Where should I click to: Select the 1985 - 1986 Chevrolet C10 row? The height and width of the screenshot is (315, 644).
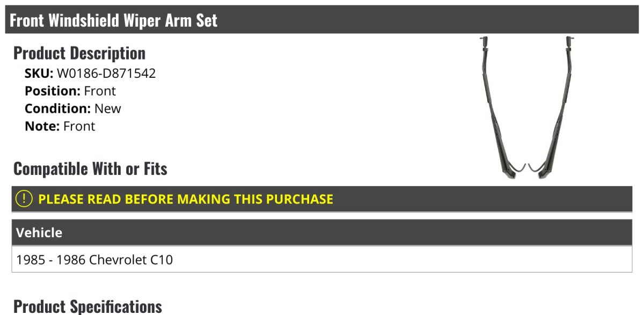pyautogui.click(x=322, y=260)
